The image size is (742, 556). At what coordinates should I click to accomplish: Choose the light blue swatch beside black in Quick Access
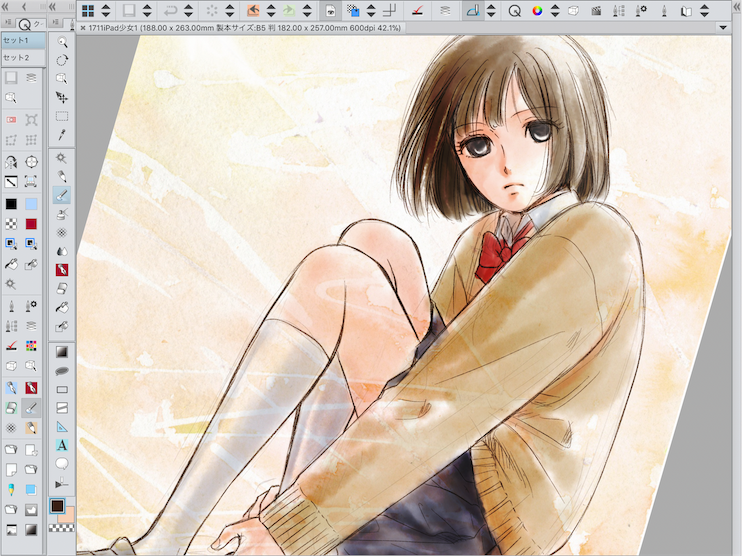click(31, 204)
